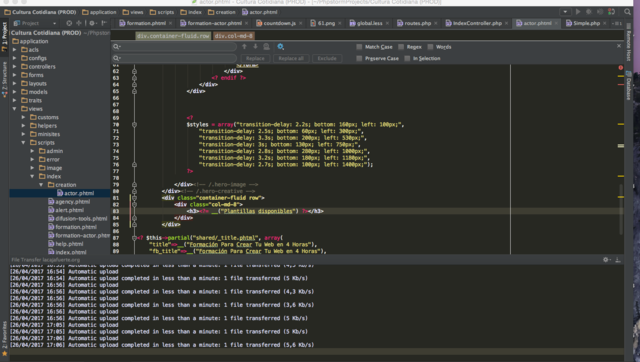Close the routes.php tab with its X
Screen dimensions: 640x362
[x=436, y=23]
